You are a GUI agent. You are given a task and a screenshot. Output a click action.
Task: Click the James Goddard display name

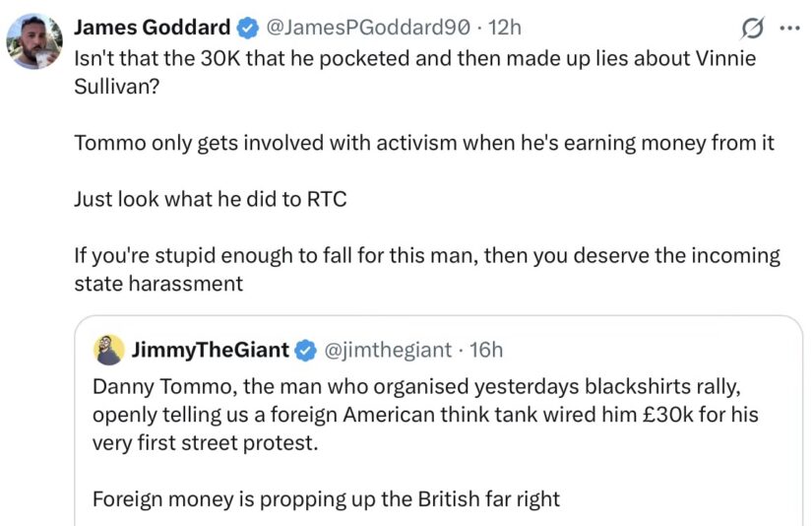pos(153,27)
